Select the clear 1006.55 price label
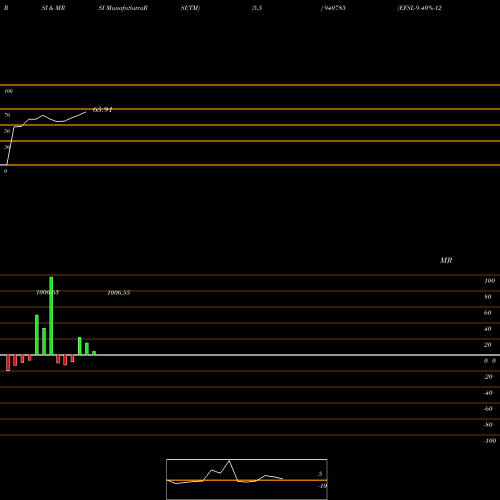500x500 pixels. pos(119,293)
